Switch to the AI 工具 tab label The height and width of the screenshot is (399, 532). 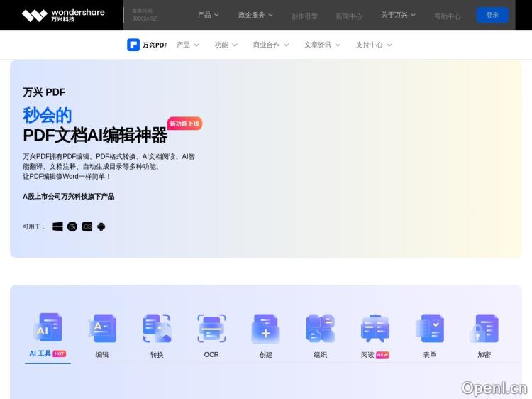40,354
